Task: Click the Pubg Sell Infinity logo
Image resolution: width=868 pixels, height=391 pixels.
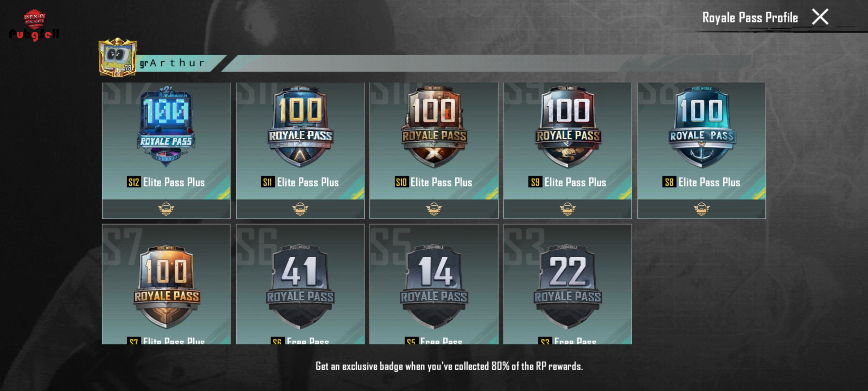Action: click(34, 25)
